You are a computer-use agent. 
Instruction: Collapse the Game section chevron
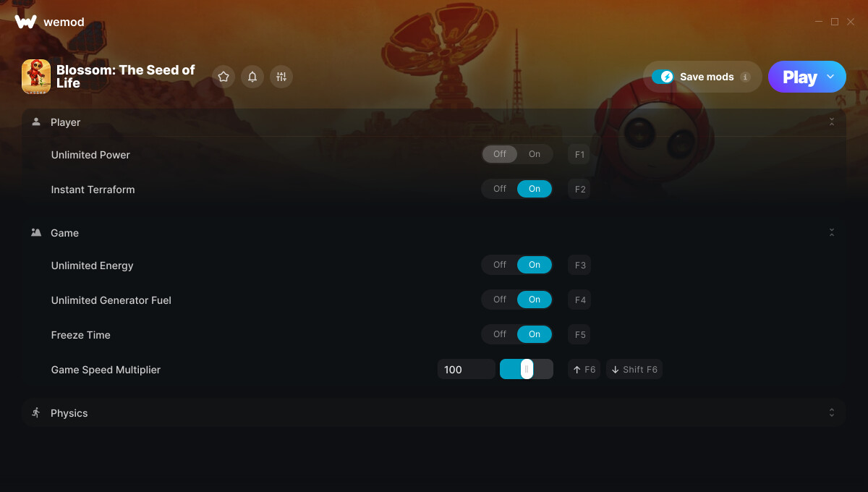pyautogui.click(x=832, y=232)
